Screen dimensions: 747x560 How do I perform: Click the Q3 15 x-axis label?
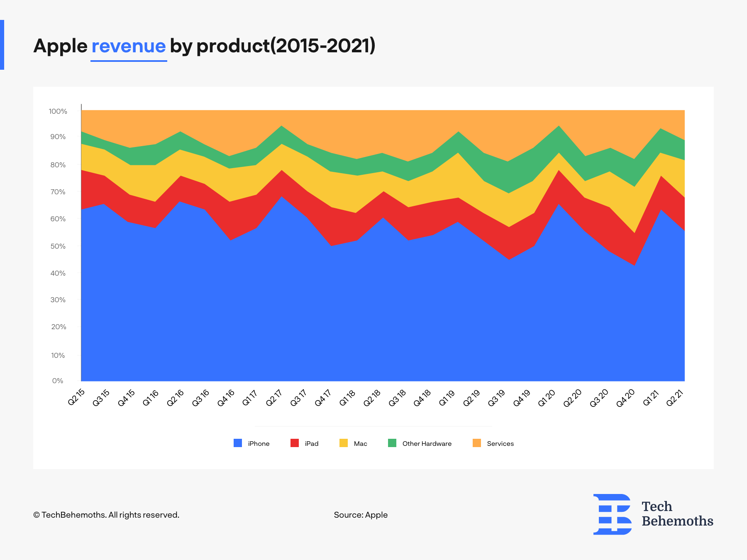[102, 397]
